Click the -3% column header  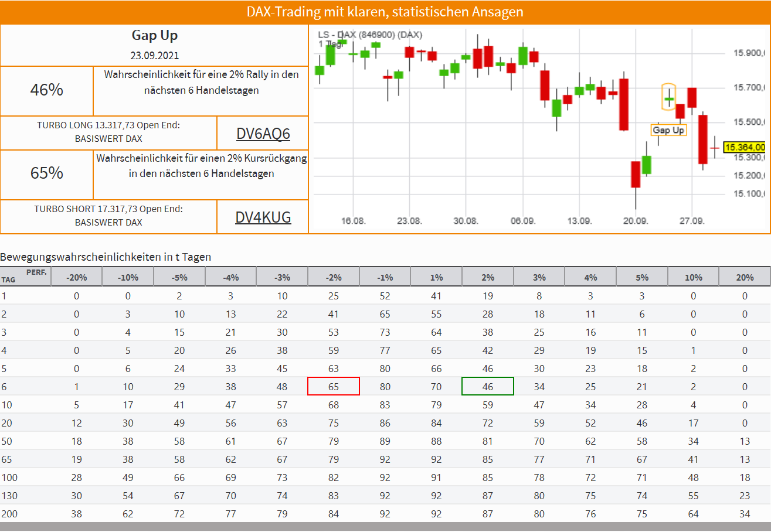[x=282, y=277]
